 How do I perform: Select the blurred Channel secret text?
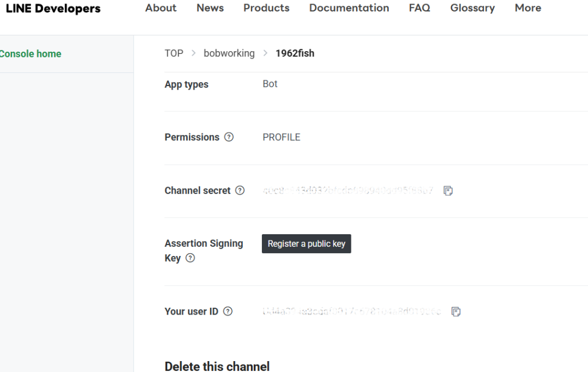click(348, 191)
